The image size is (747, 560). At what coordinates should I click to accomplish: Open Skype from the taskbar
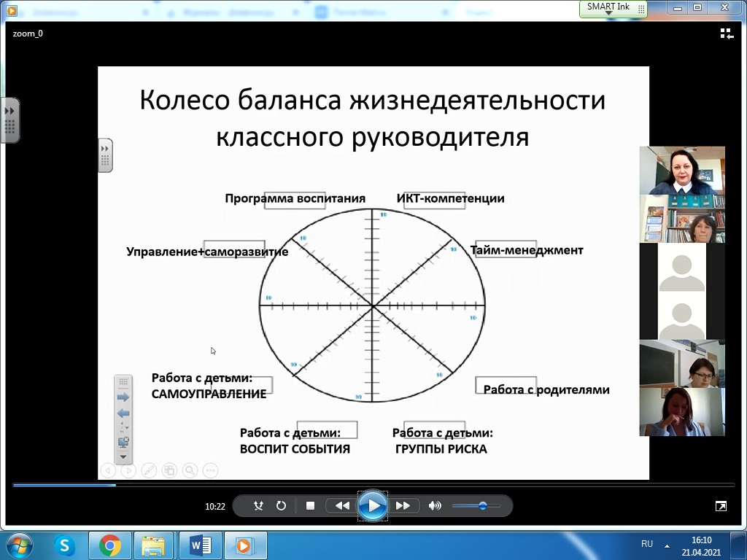tap(65, 545)
